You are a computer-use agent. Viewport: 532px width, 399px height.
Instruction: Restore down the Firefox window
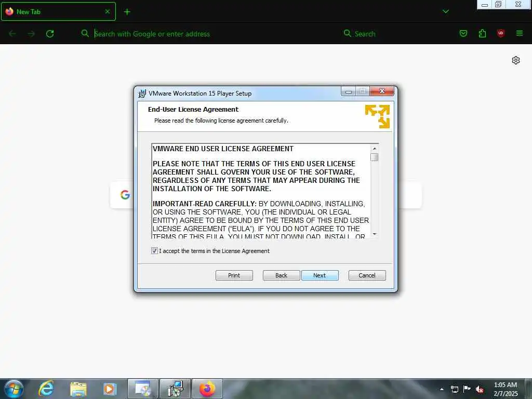pos(498,4)
